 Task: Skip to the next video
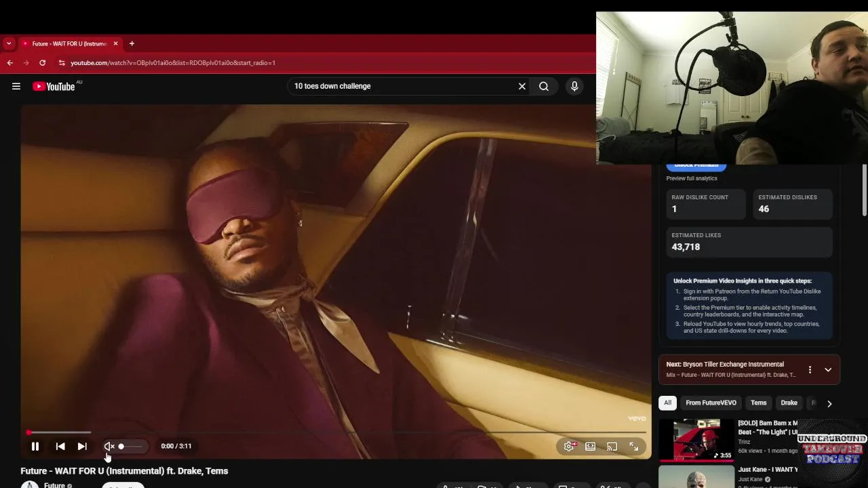[82, 446]
